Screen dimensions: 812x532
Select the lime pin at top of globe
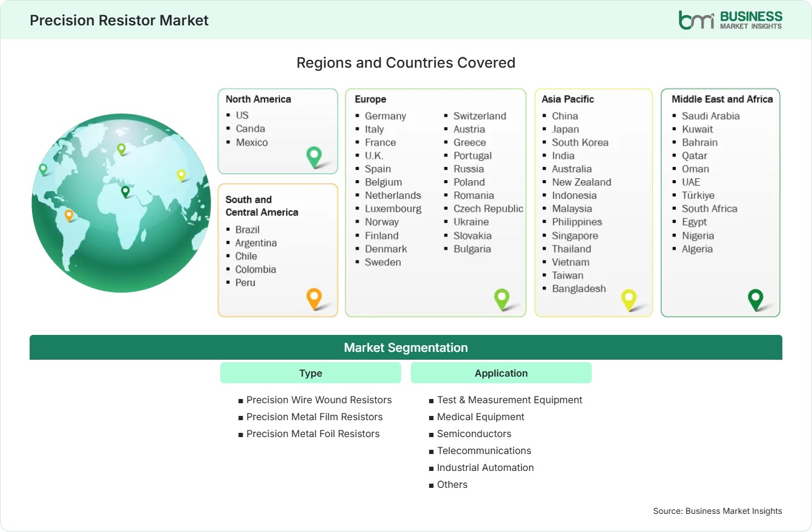(121, 149)
